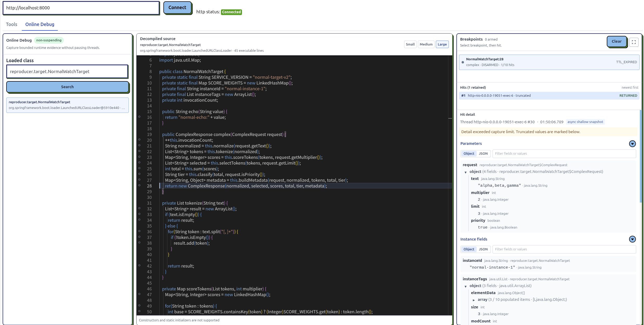
Task: Switch to the Tools tab
Action: (x=11, y=24)
